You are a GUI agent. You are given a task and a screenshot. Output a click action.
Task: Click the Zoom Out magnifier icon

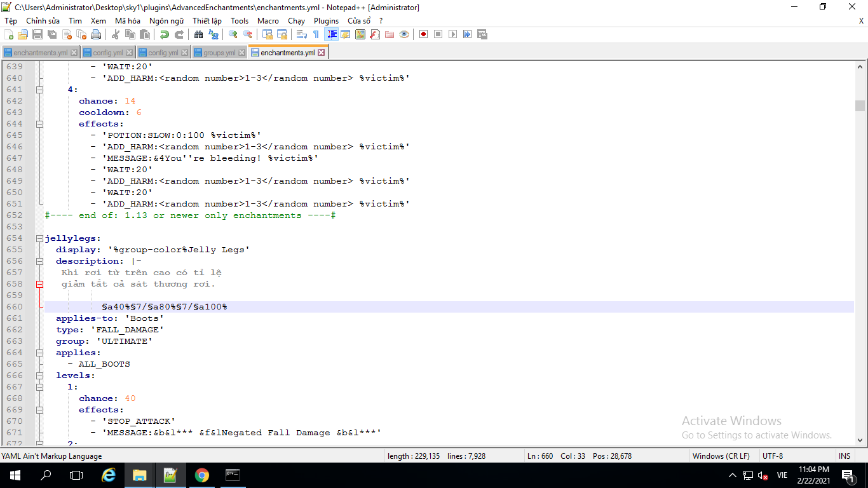click(247, 34)
